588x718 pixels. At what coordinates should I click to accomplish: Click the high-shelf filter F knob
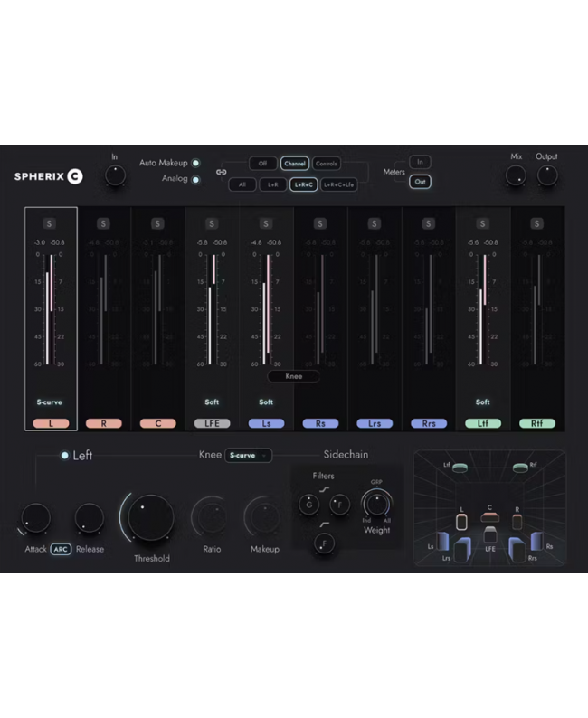(x=340, y=505)
